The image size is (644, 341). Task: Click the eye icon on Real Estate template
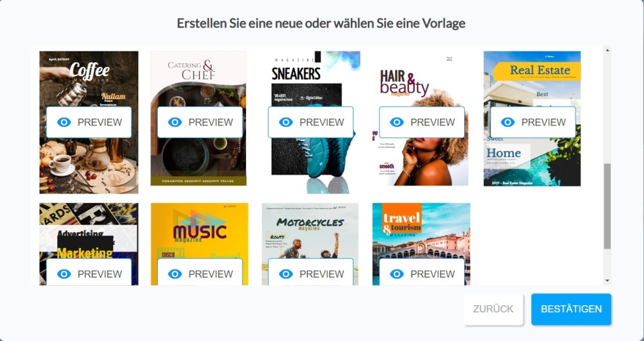tap(508, 122)
